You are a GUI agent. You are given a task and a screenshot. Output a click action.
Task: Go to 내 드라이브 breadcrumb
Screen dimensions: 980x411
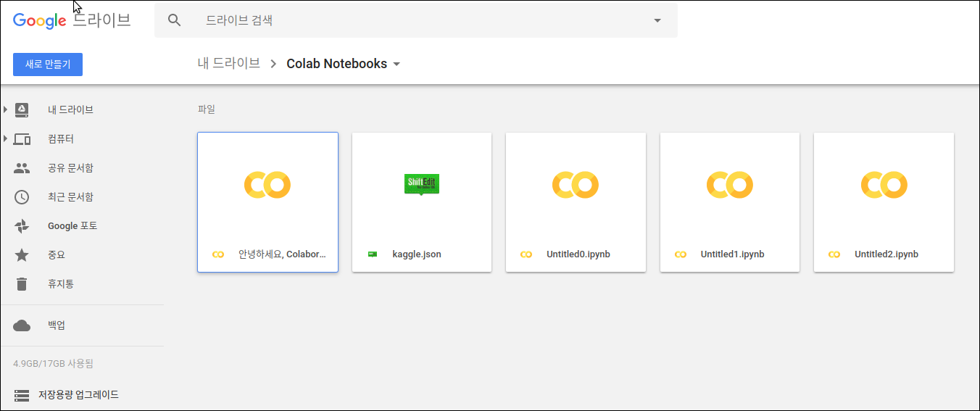229,63
